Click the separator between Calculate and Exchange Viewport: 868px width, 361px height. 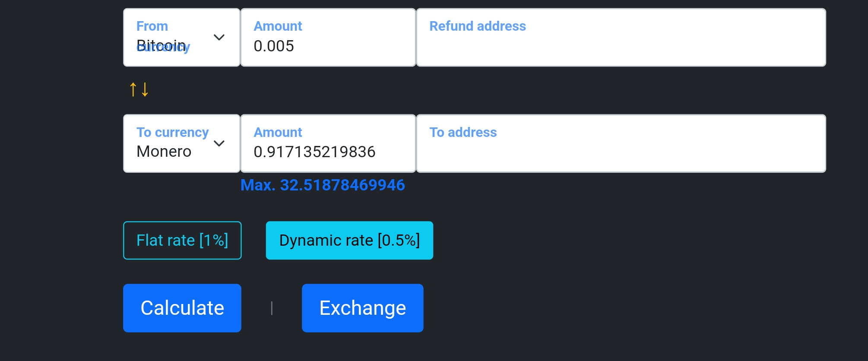click(272, 308)
